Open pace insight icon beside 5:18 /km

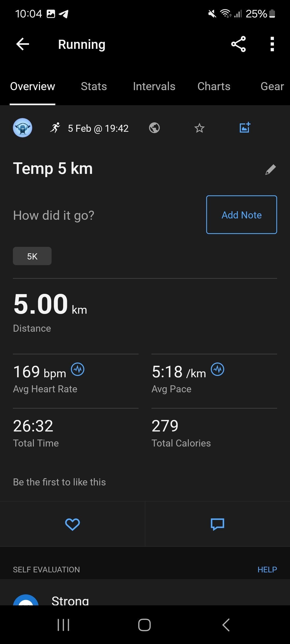pyautogui.click(x=218, y=369)
